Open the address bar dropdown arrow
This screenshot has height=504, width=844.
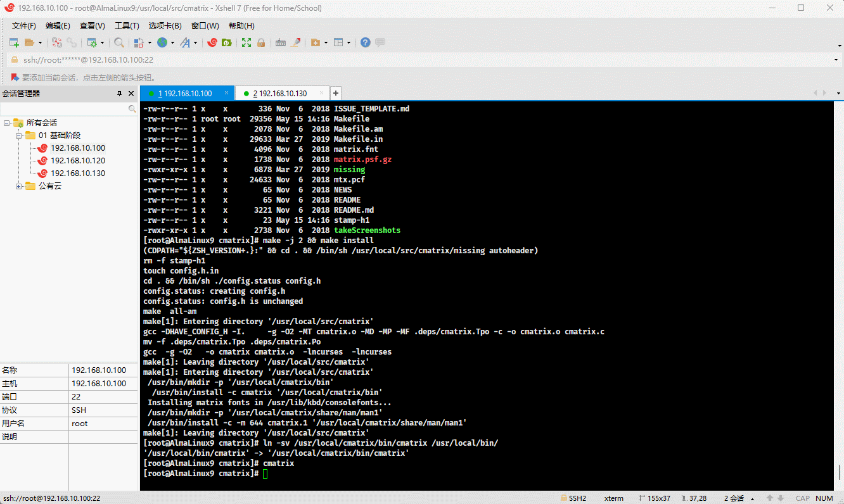[836, 60]
